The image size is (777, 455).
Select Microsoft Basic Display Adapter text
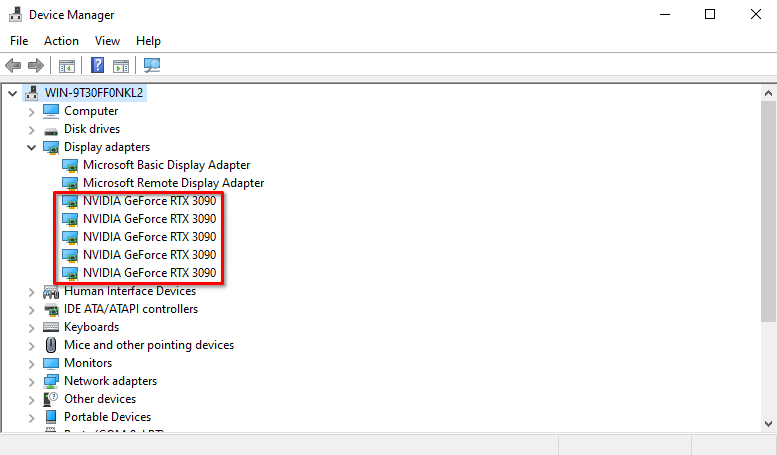166,165
